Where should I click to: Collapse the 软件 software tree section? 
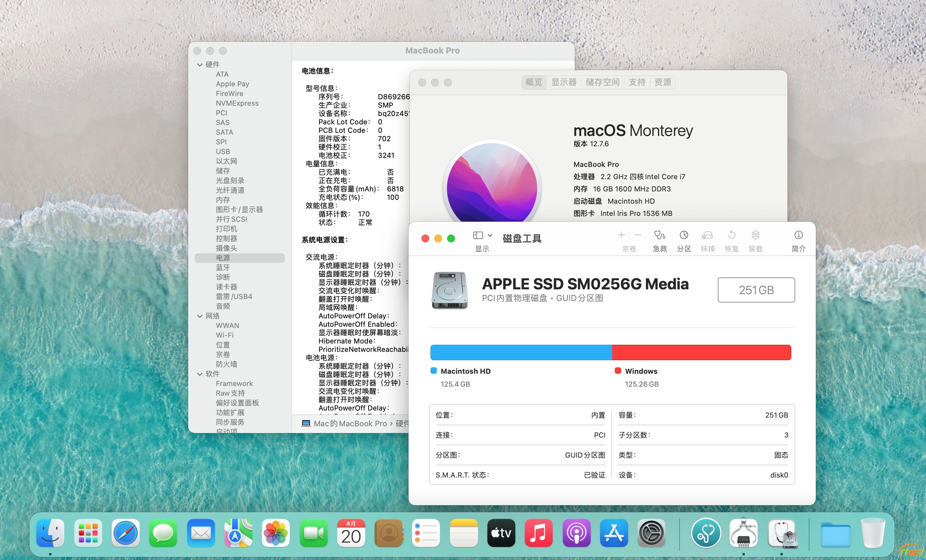(199, 374)
